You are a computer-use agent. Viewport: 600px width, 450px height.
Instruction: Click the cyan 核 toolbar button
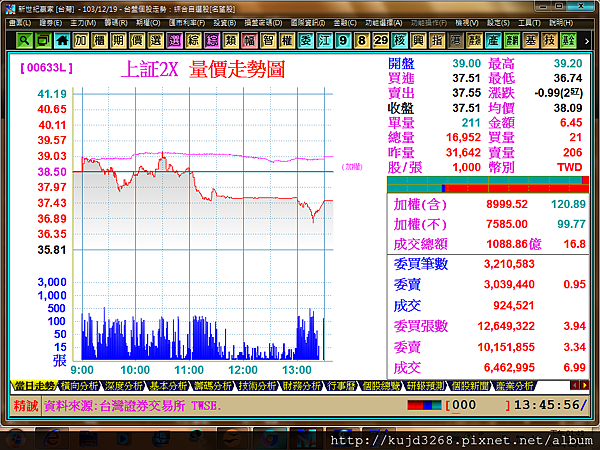[x=399, y=40]
